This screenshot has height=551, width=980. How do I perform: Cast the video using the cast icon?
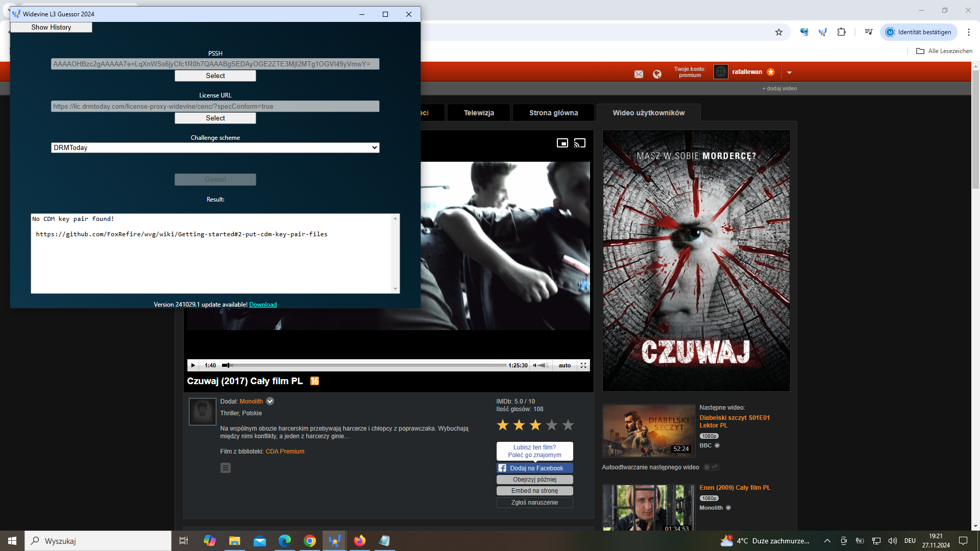pos(580,143)
